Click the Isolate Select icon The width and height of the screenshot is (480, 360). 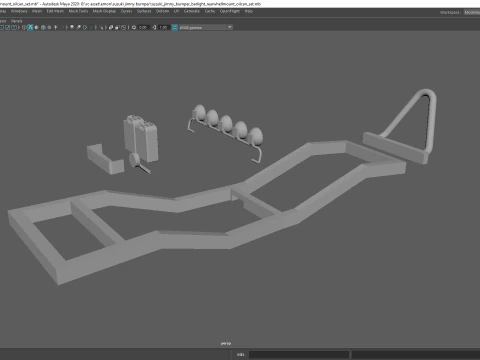pos(101,27)
